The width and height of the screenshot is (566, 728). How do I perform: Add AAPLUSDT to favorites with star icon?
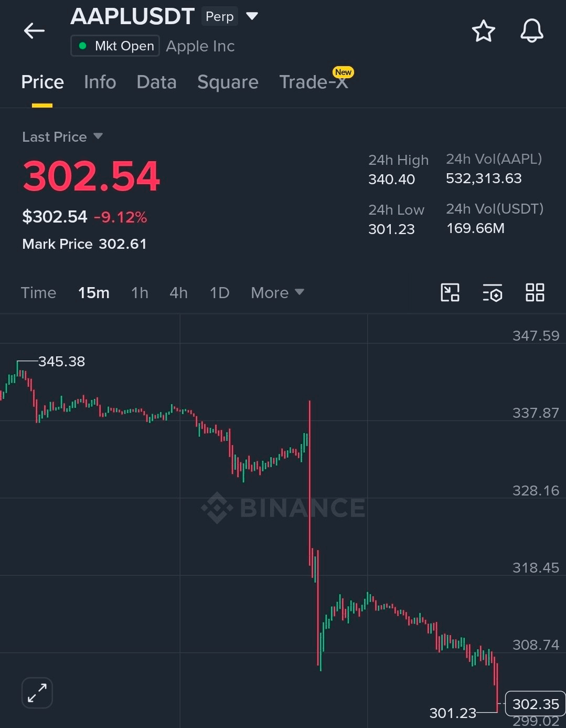tap(483, 31)
